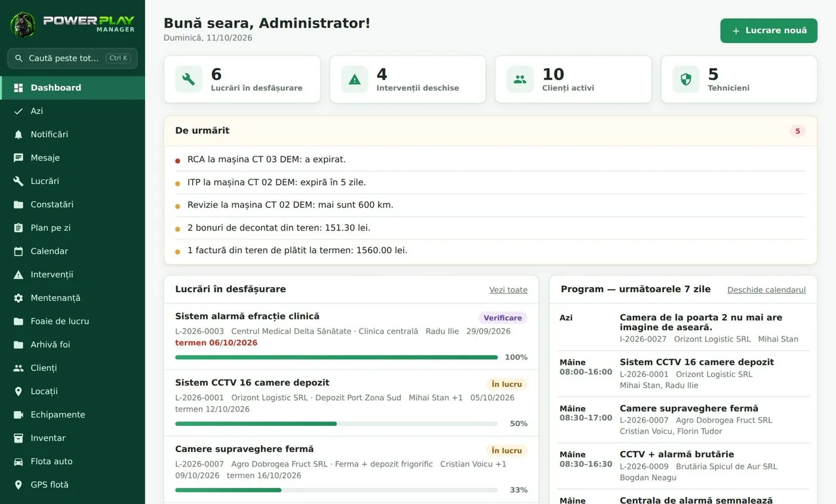Viewport: 836px width, 504px height.
Task: Open Arhivă foi in sidebar
Action: click(72, 345)
